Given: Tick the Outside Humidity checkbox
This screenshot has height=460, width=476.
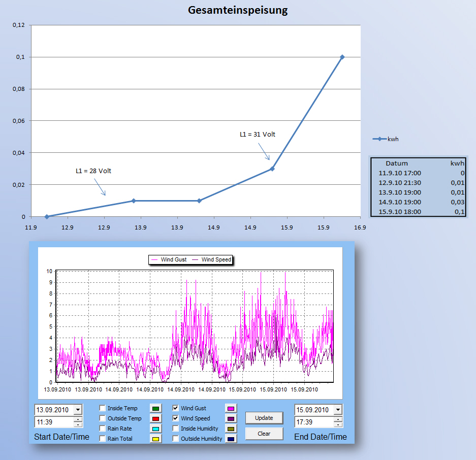Looking at the screenshot, I should [x=176, y=439].
